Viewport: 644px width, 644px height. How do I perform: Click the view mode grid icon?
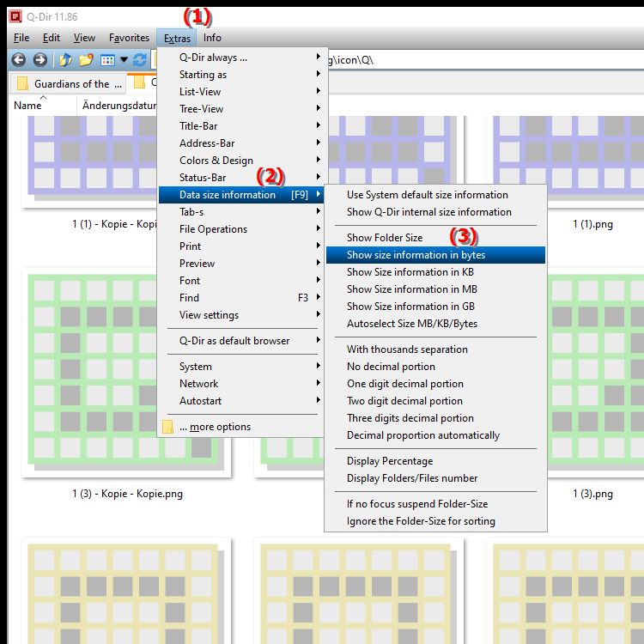pyautogui.click(x=107, y=60)
